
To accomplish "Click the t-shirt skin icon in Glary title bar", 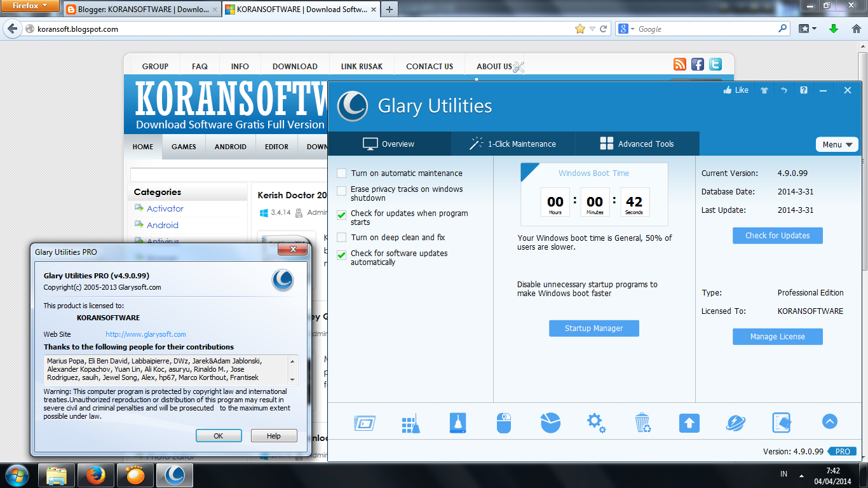I will pyautogui.click(x=764, y=90).
